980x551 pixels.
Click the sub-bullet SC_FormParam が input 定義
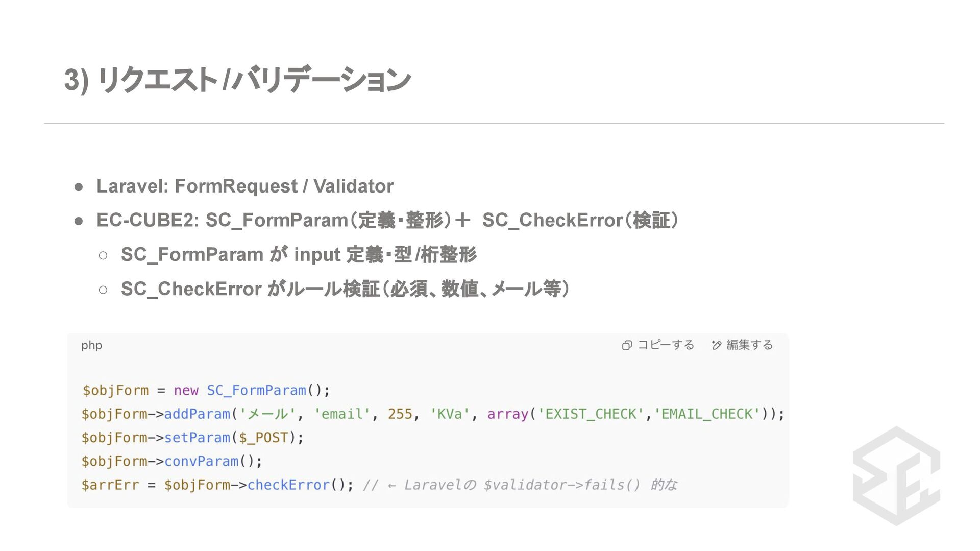(299, 254)
